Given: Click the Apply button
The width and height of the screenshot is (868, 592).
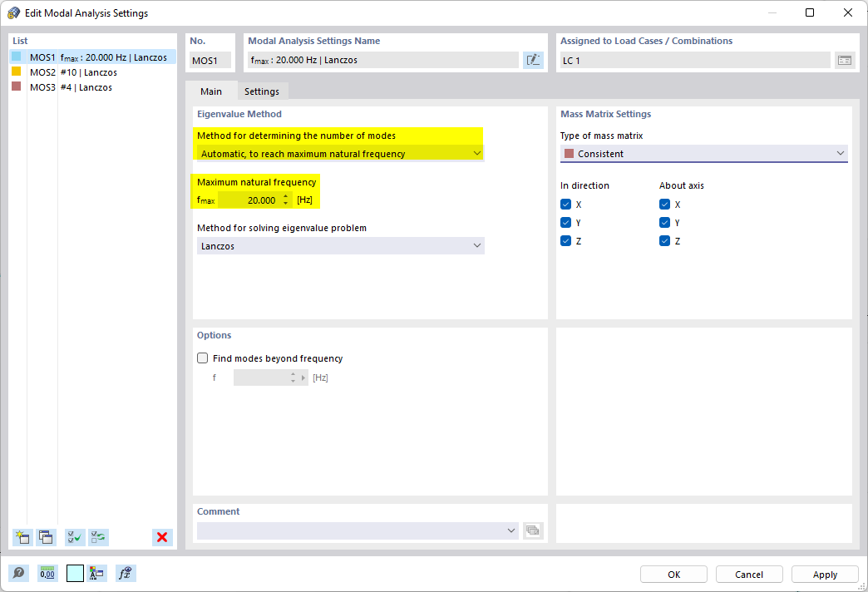Looking at the screenshot, I should [x=825, y=575].
